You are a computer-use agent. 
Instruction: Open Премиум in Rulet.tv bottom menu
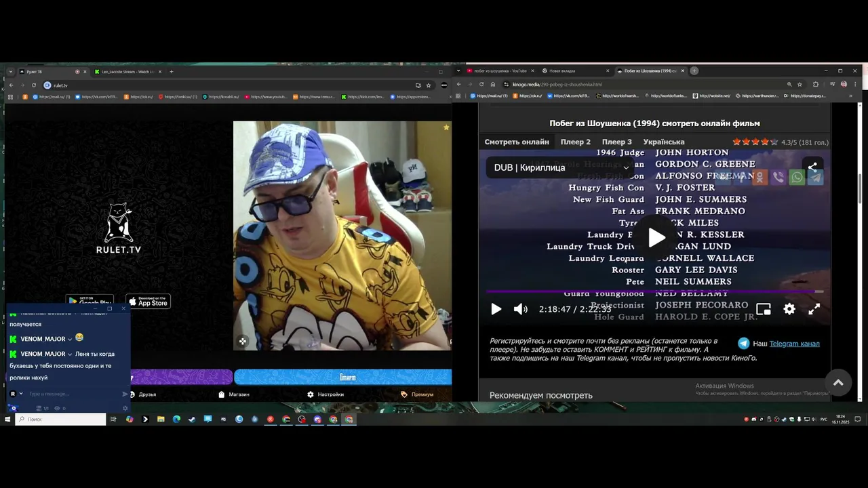(x=417, y=394)
